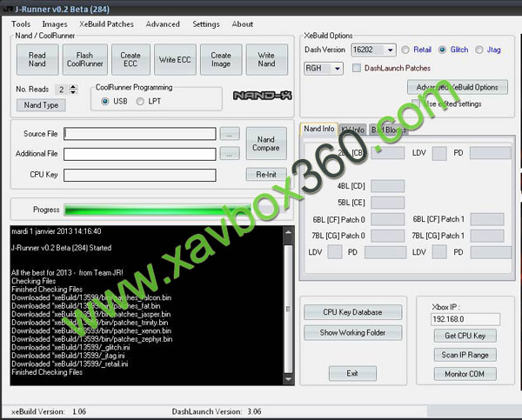Browse for Additional File with ellipsis button

(230, 154)
